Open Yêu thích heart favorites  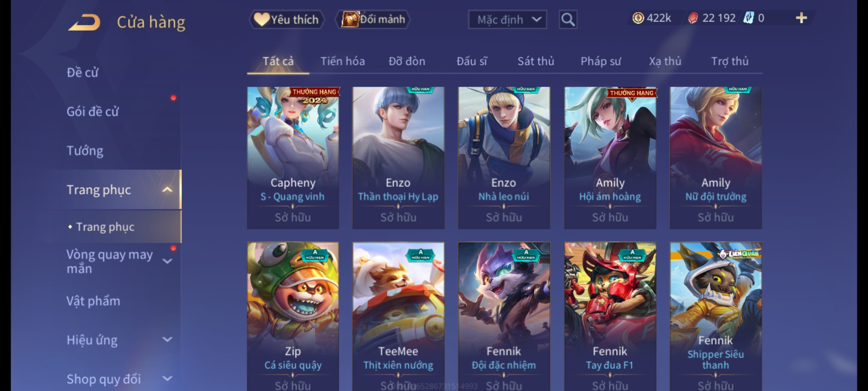[286, 20]
